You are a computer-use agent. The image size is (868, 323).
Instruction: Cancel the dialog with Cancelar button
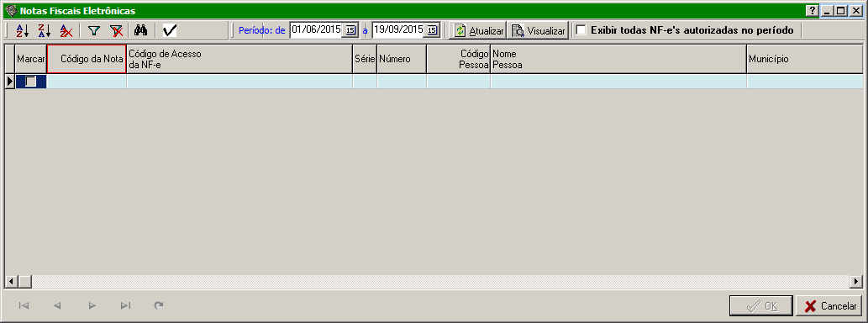pyautogui.click(x=829, y=306)
